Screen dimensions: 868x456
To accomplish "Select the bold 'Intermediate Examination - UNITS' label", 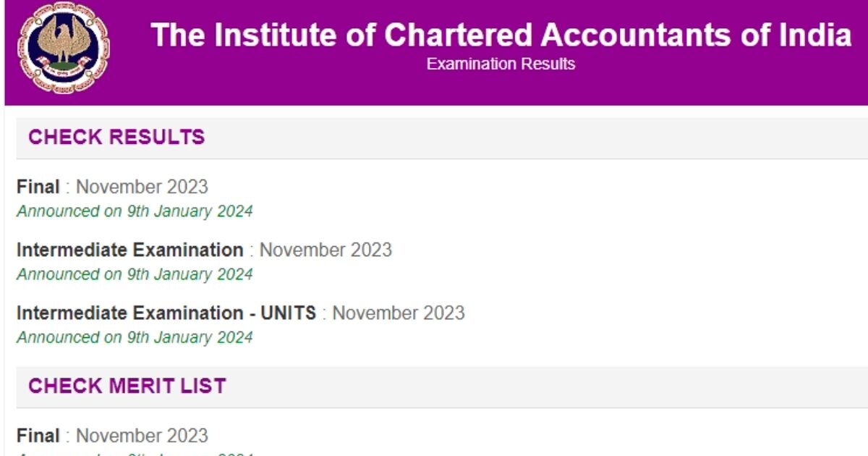I will click(165, 313).
